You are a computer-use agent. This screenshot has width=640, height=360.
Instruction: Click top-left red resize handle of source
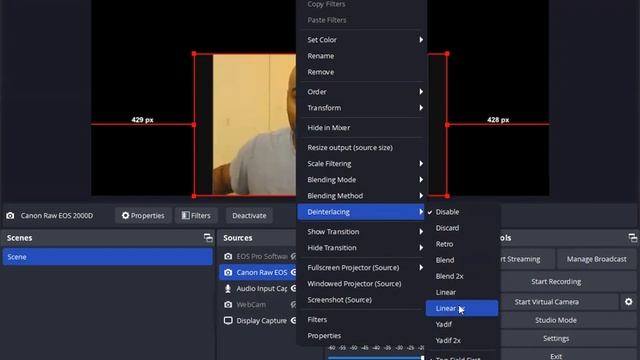(x=194, y=54)
